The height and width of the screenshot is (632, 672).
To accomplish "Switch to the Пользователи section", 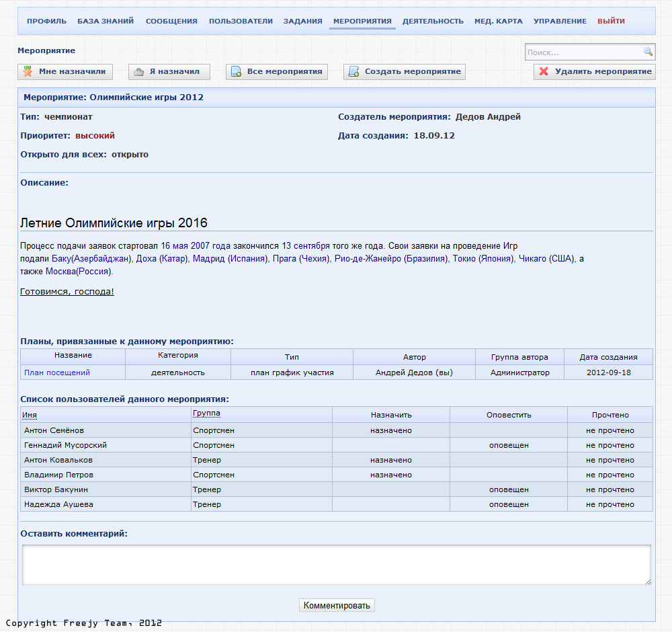I will [241, 21].
